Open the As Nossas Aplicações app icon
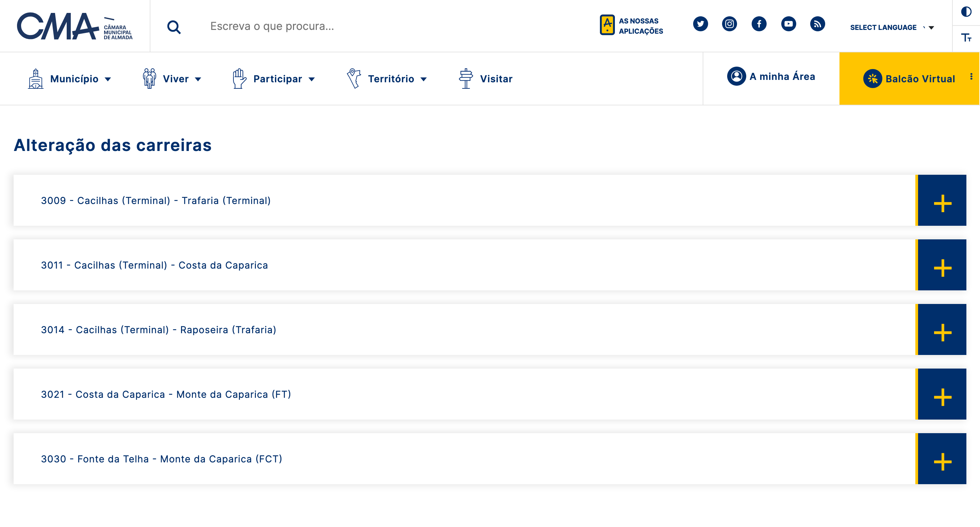The image size is (980, 527). click(x=607, y=25)
